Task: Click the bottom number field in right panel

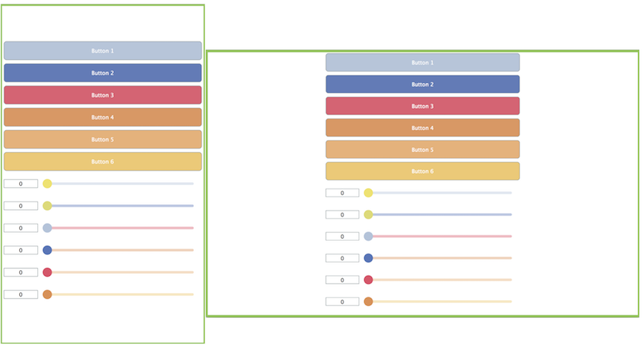Action: pyautogui.click(x=342, y=302)
